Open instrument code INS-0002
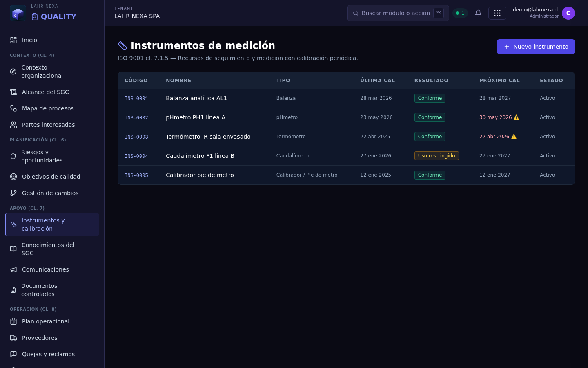This screenshot has width=588, height=368. [136, 118]
